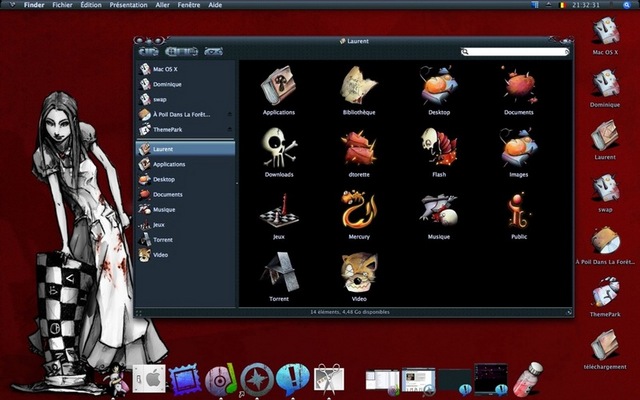Change the view mode with the toolbar control
The height and width of the screenshot is (400, 640).
(182, 51)
